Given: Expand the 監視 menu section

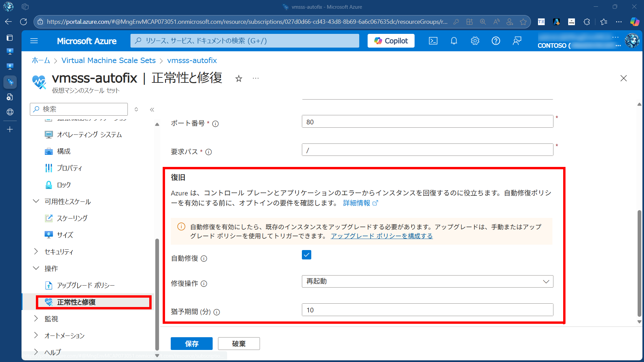Looking at the screenshot, I should click(x=36, y=319).
